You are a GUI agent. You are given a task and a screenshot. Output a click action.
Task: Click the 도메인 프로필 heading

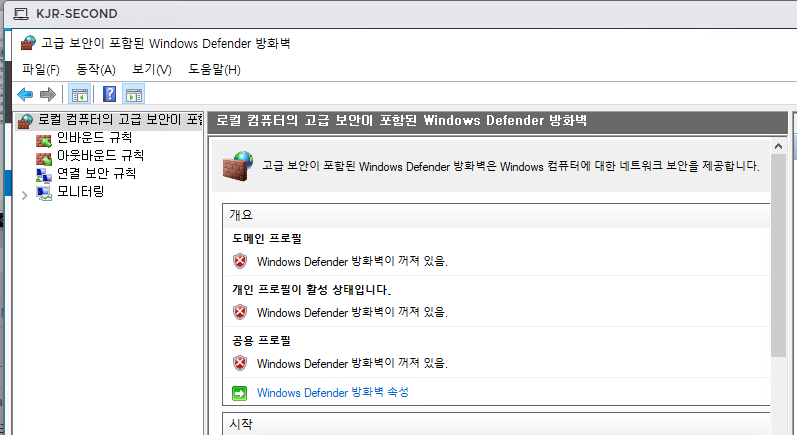267,238
